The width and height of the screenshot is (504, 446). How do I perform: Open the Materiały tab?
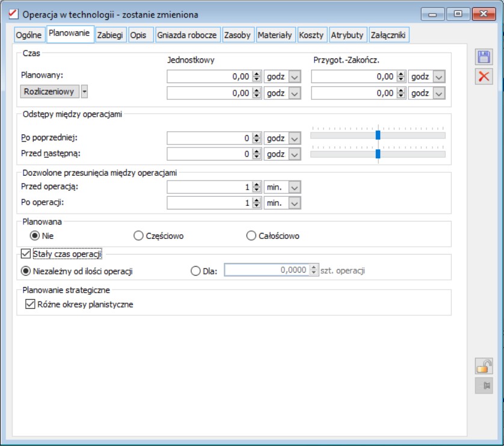(x=275, y=35)
